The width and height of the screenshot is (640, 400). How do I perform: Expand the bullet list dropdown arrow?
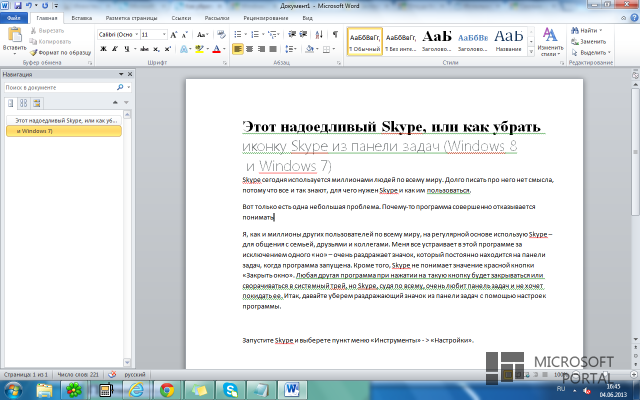coord(245,35)
